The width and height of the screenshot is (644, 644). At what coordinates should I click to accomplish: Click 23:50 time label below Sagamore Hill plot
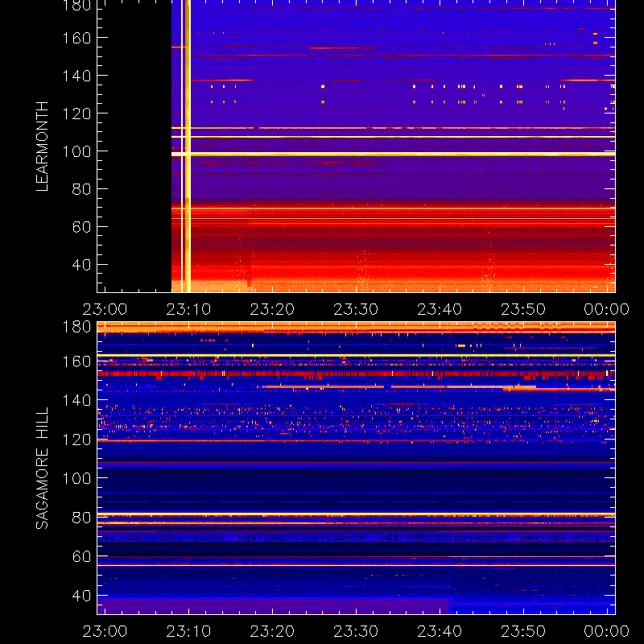(523, 631)
